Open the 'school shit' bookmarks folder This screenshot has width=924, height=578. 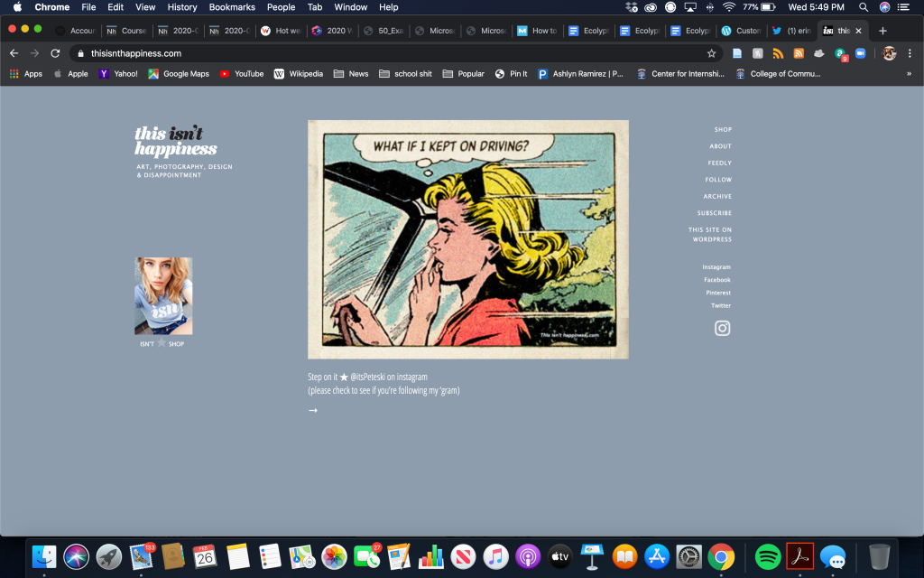click(405, 74)
